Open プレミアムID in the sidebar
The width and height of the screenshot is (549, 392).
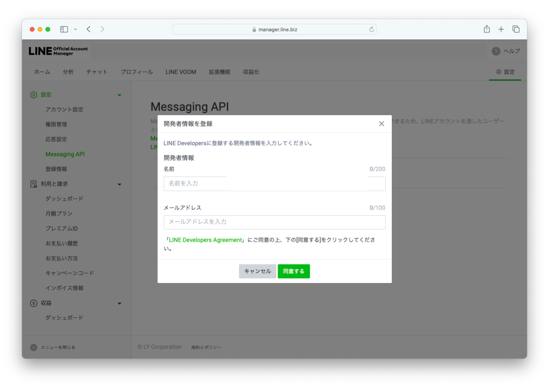(x=62, y=229)
